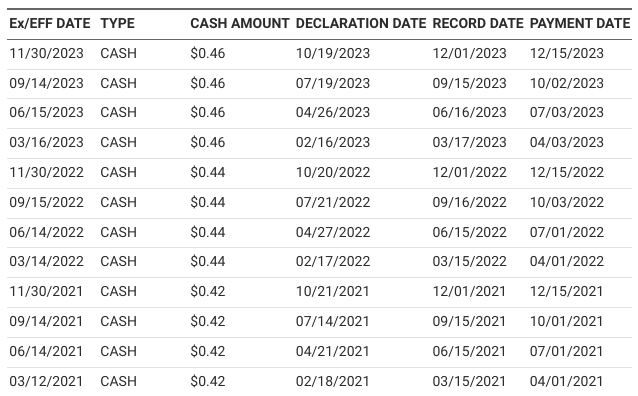Click payment date 04/03/2023
The width and height of the screenshot is (638, 396).
[x=566, y=142]
